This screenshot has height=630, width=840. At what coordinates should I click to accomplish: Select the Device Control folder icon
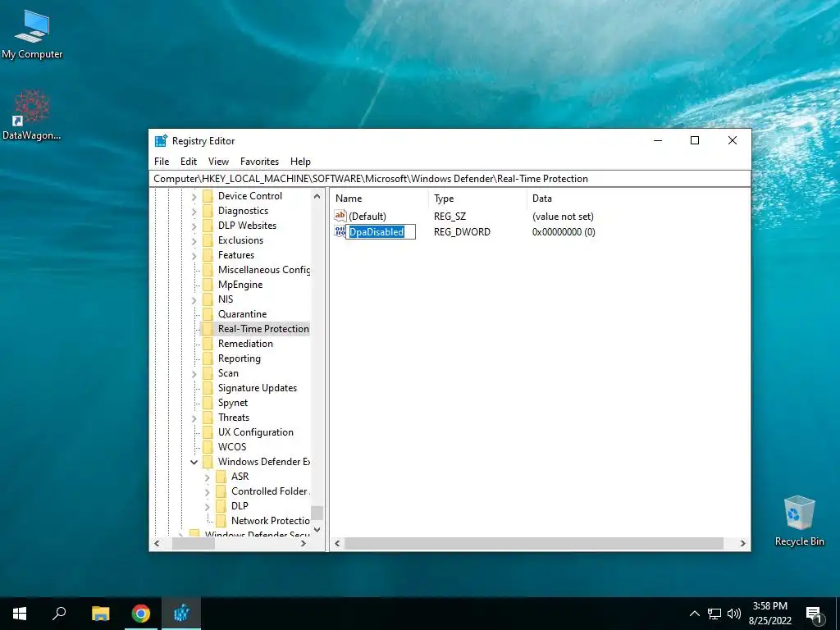tap(208, 196)
